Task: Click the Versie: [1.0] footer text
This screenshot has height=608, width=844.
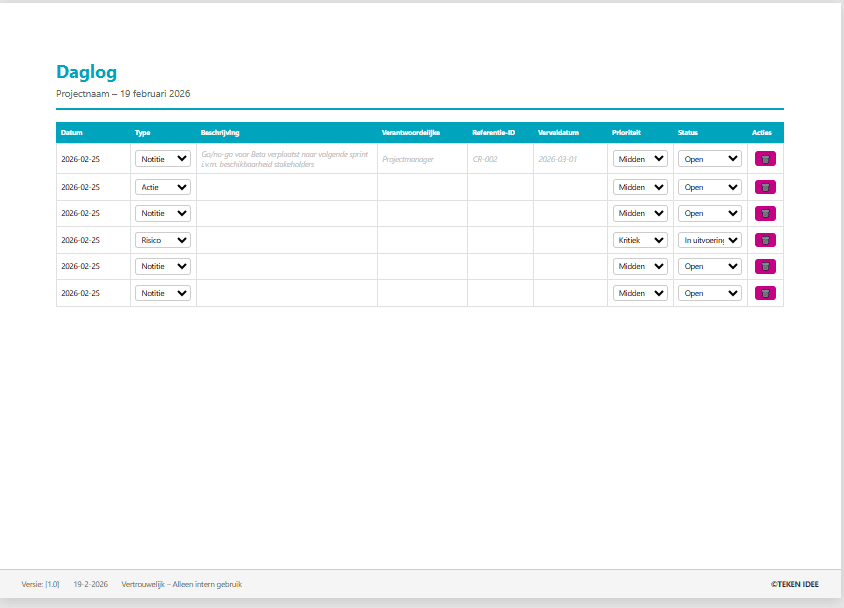Action: 40,584
